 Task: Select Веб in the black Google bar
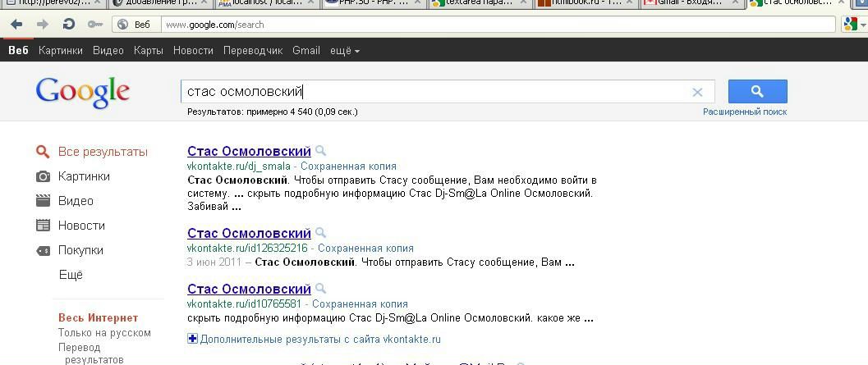tap(18, 50)
